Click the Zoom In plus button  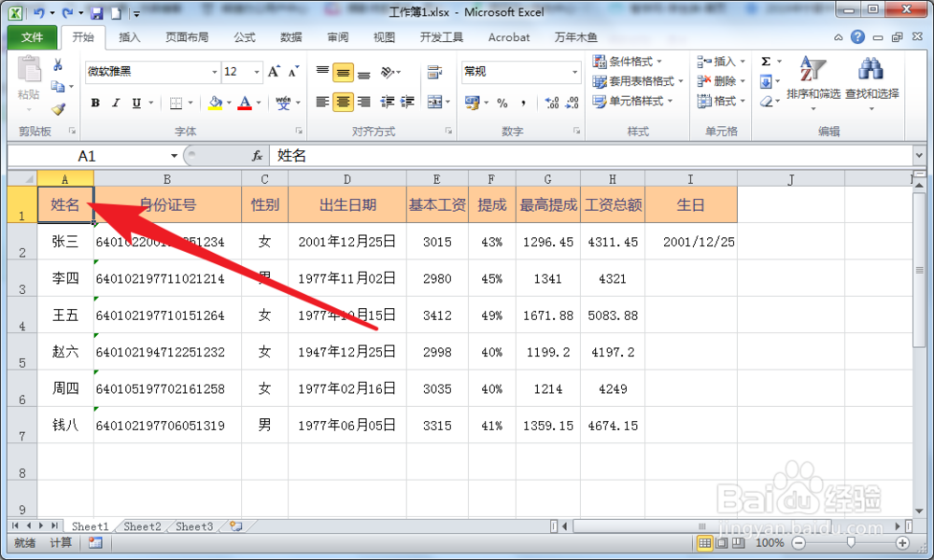pos(902,543)
